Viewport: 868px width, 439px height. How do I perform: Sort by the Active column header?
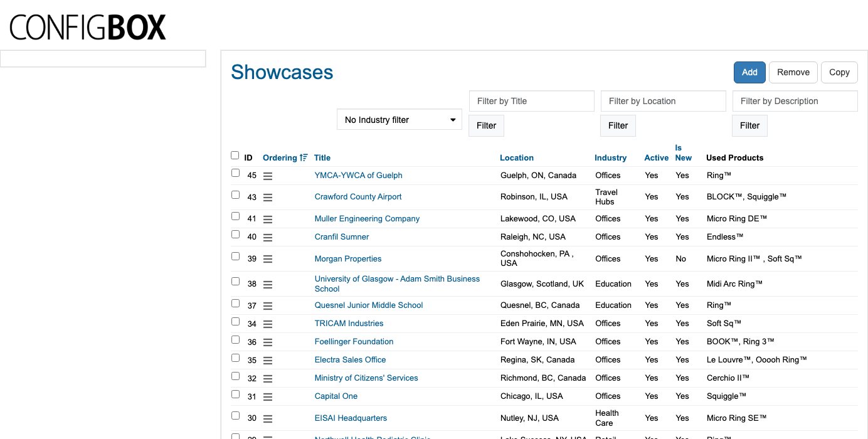[x=657, y=158]
